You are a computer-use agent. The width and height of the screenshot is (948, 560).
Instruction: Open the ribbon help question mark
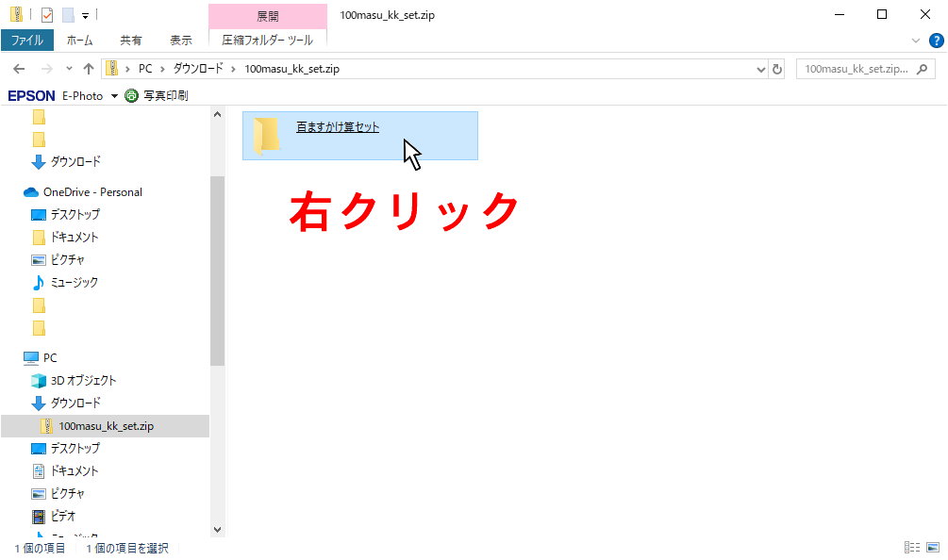[936, 41]
